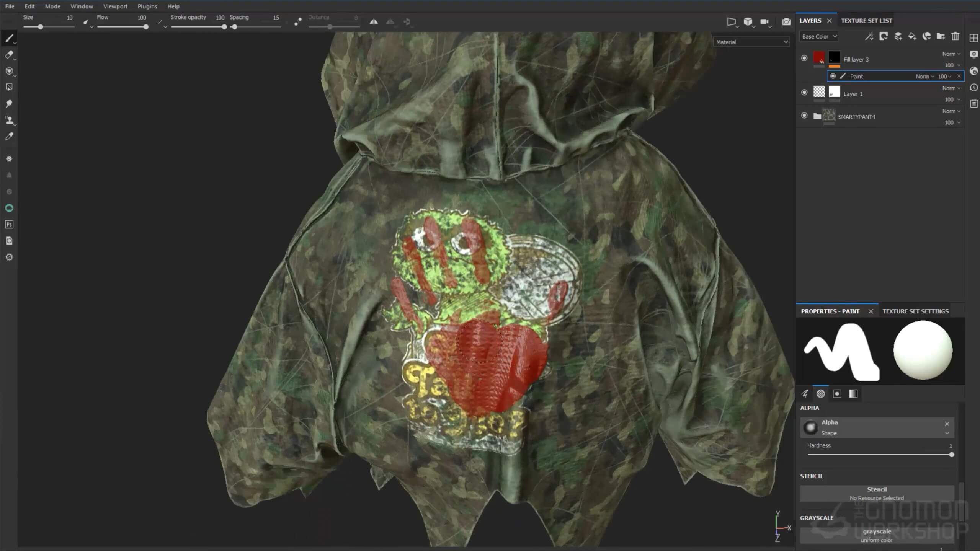Toggle symmetry in top toolbar

[x=374, y=22]
